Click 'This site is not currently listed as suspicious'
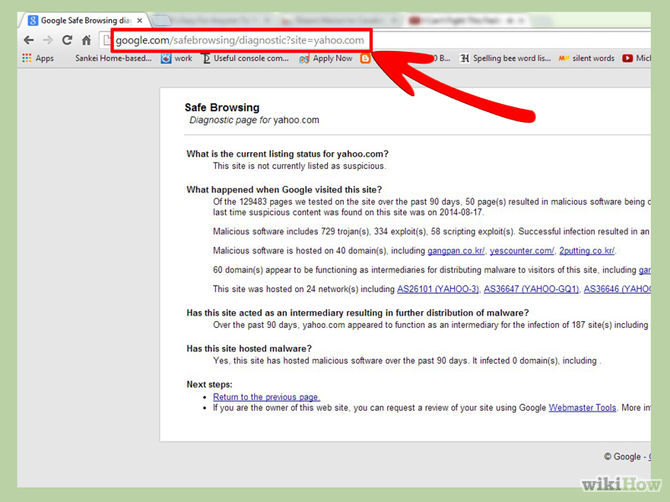 tap(299, 166)
